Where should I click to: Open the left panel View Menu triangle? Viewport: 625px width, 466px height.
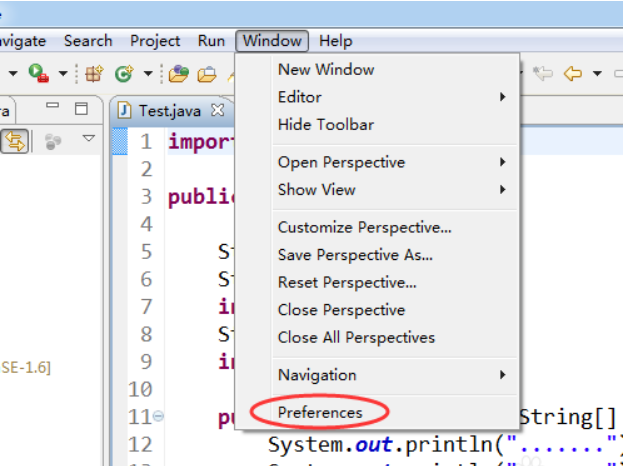click(88, 140)
